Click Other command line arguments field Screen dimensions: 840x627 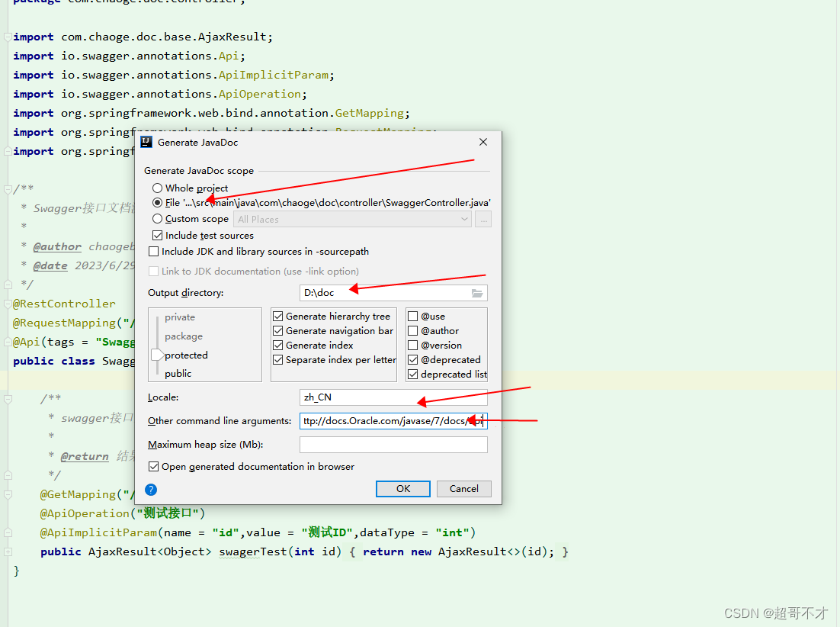[x=393, y=421]
